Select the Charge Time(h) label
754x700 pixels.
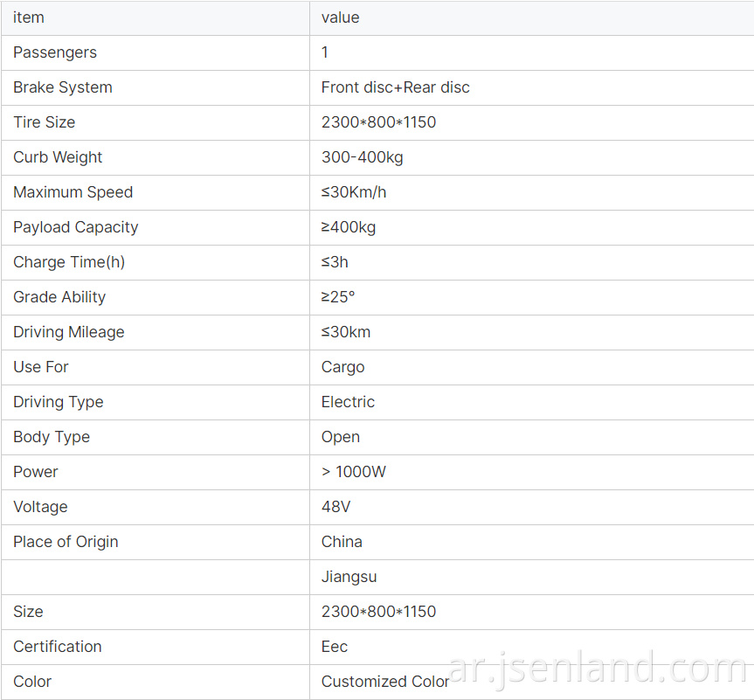[69, 262]
